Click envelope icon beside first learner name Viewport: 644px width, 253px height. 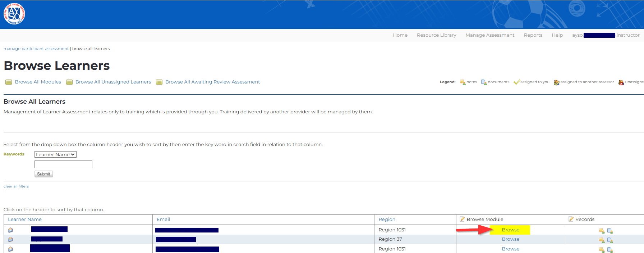click(10, 230)
